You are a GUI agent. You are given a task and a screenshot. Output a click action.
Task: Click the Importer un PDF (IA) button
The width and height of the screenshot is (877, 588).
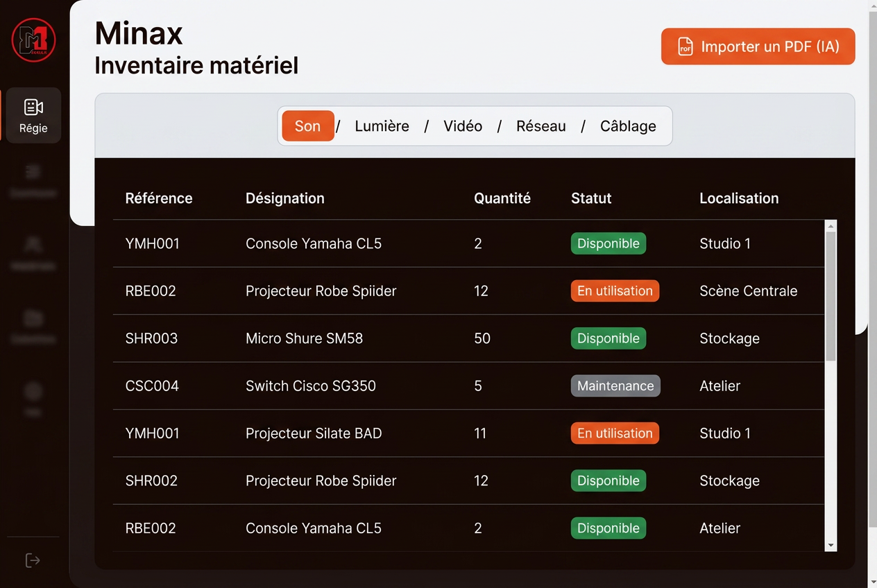tap(758, 46)
